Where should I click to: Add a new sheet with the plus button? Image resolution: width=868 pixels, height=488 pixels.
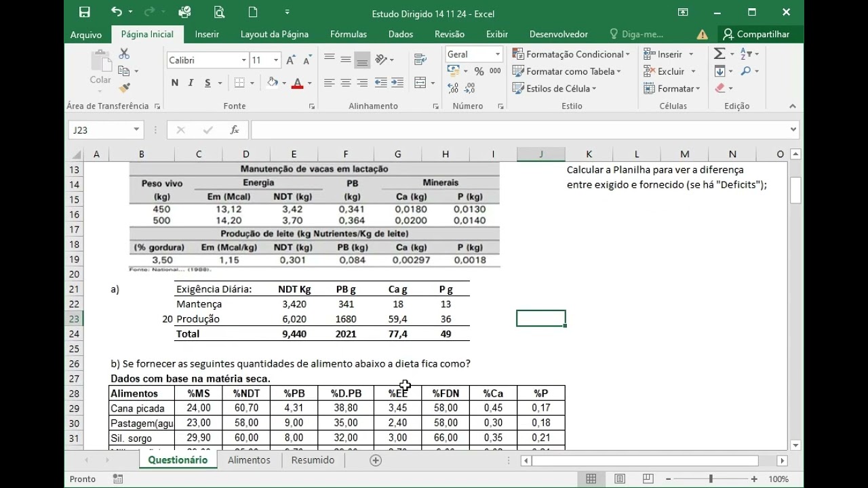(x=376, y=460)
